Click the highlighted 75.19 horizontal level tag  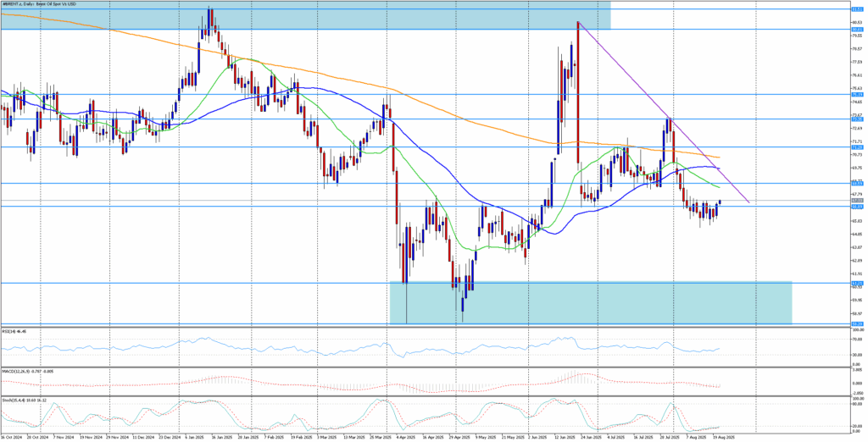[x=857, y=95]
